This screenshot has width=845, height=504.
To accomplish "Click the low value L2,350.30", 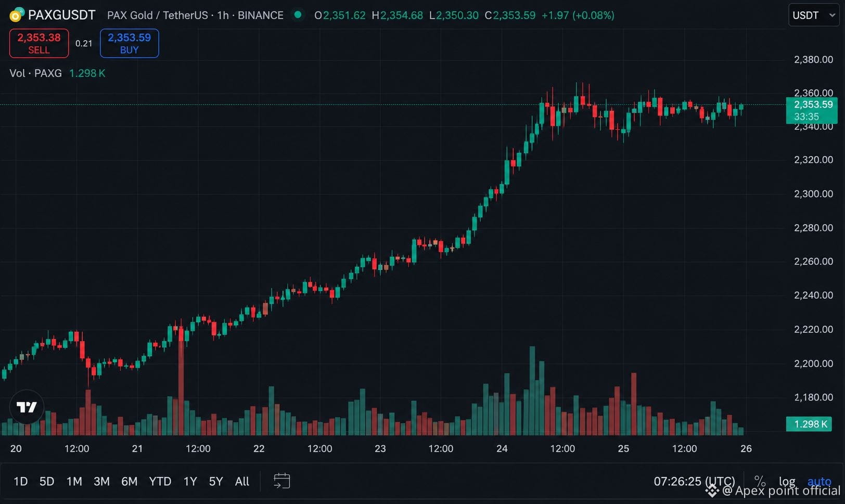I will (x=454, y=15).
